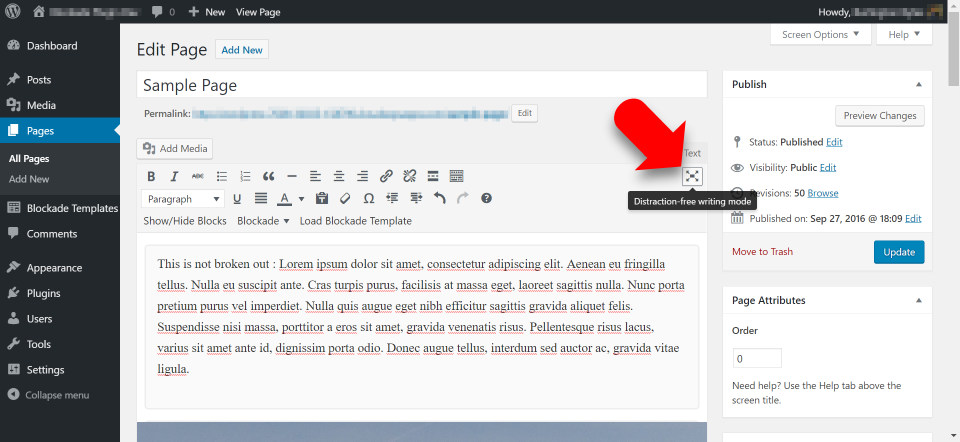Decrease the indent
960x442 pixels.
point(392,198)
